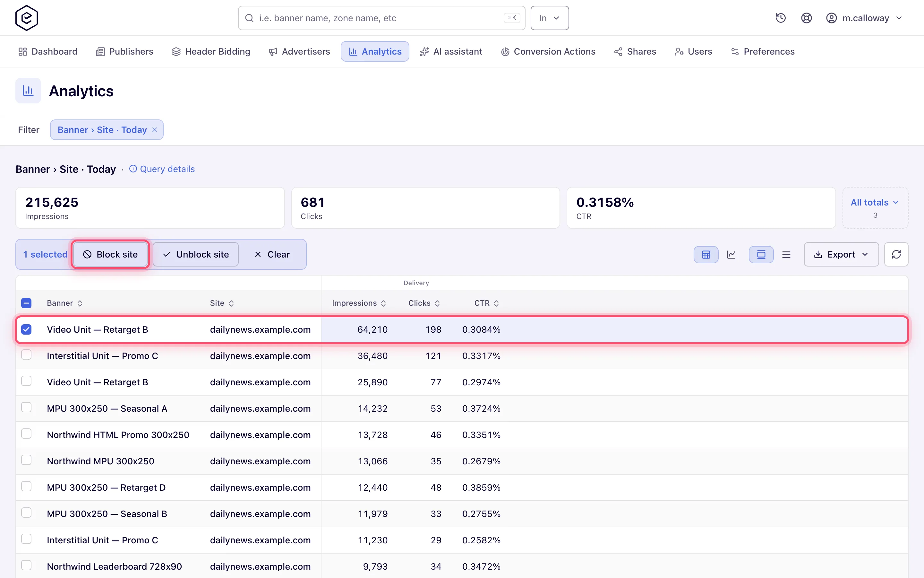The height and width of the screenshot is (578, 924).
Task: Open the help lifebuoy icon
Action: [806, 18]
